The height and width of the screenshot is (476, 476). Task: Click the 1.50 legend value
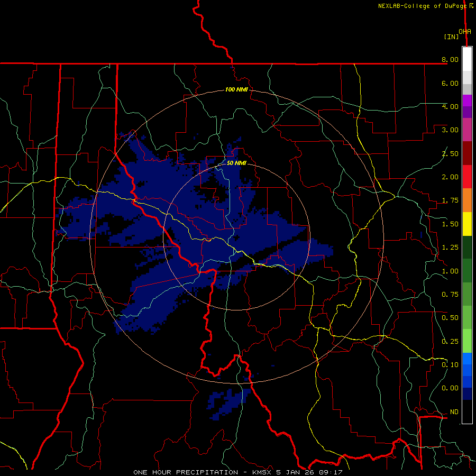coord(450,224)
